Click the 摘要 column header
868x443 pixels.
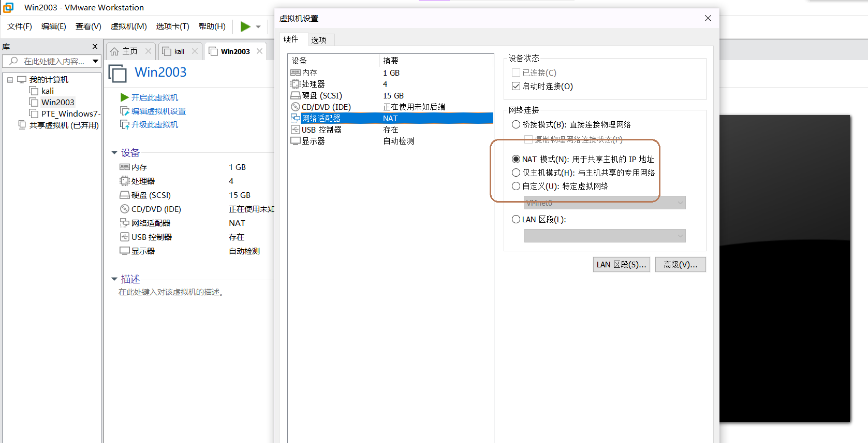click(x=436, y=61)
